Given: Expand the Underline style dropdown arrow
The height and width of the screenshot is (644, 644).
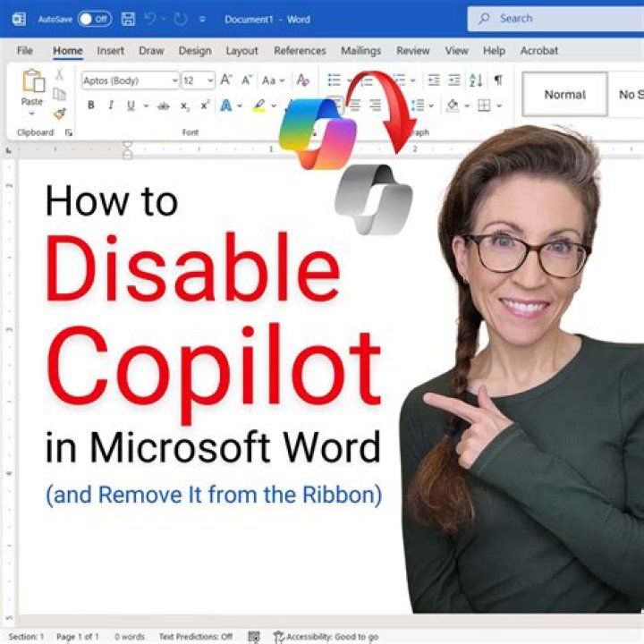Looking at the screenshot, I should [146, 106].
